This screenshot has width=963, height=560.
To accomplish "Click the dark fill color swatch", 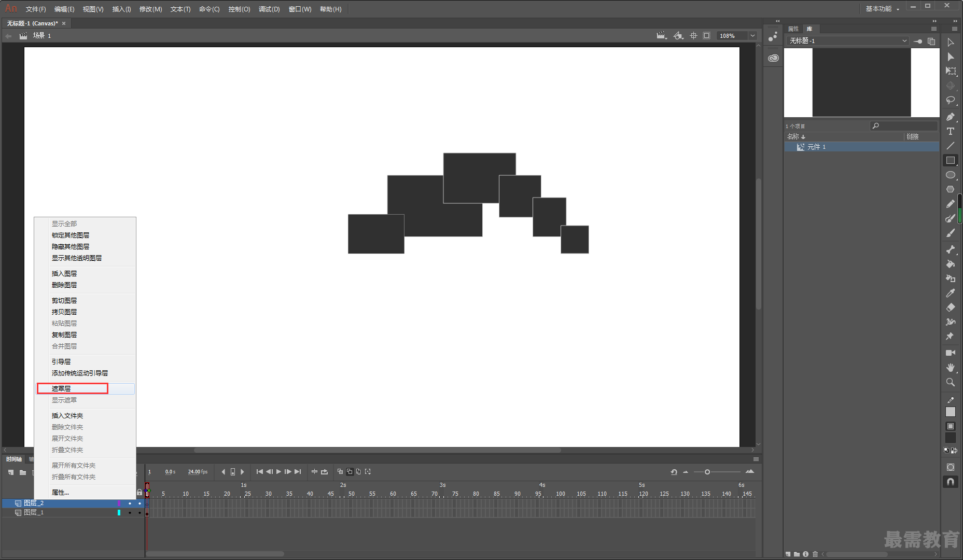I will click(x=951, y=438).
